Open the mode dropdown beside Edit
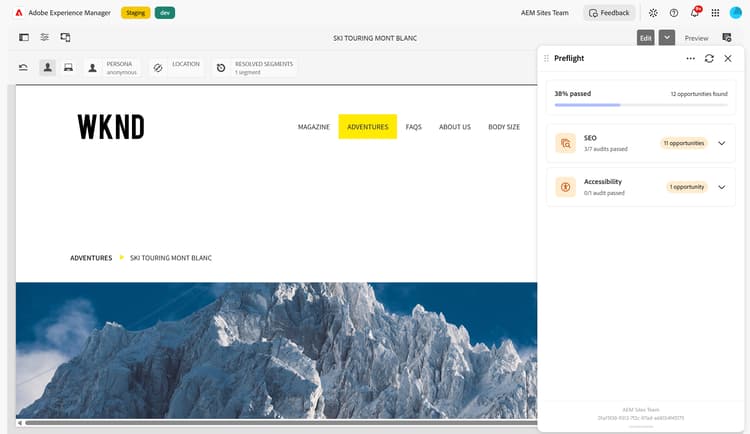 [667, 37]
